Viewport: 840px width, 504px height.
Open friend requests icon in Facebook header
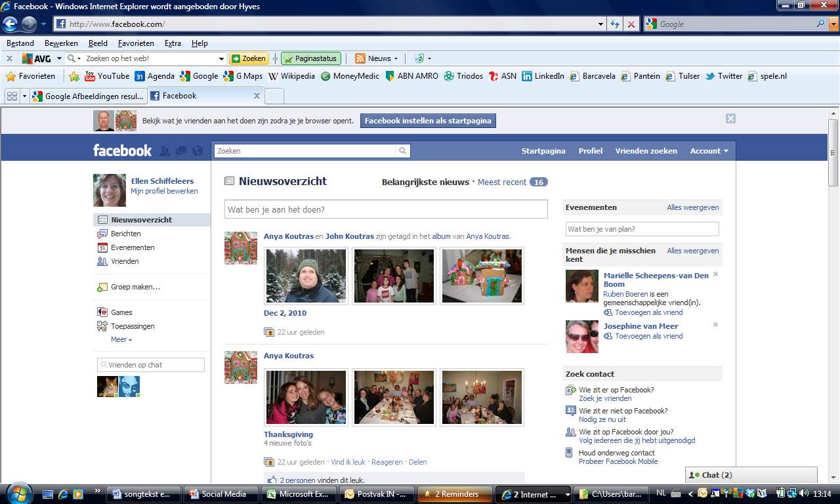(x=165, y=151)
